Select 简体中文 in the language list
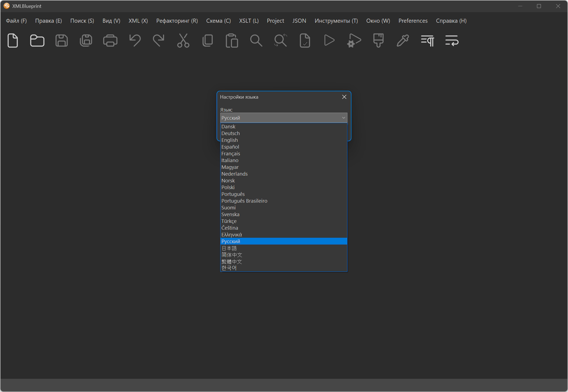568x392 pixels. coord(284,255)
